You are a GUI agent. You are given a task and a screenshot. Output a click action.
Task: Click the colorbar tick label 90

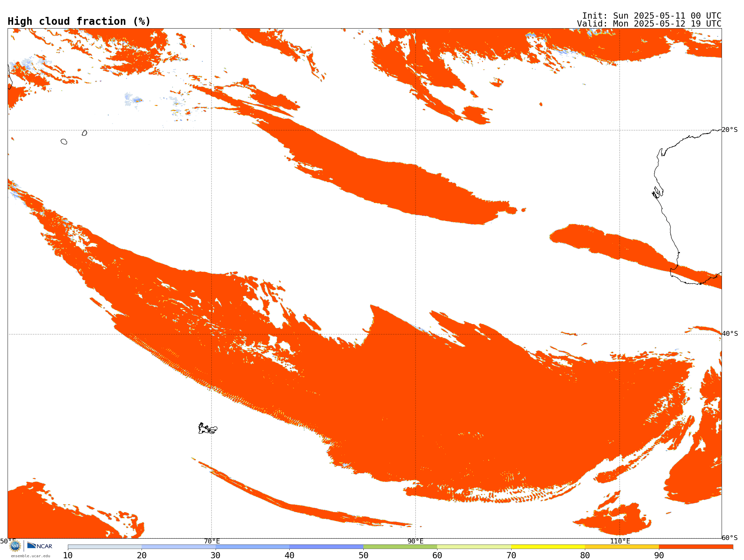[659, 556]
